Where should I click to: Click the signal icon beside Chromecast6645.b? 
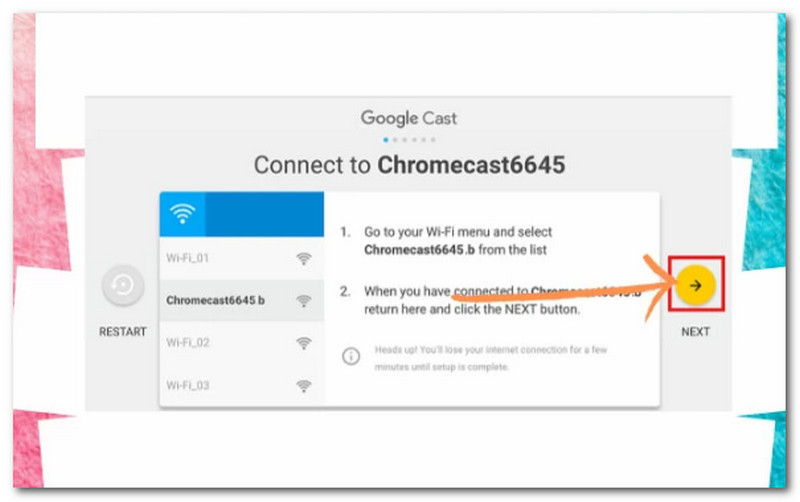click(303, 300)
